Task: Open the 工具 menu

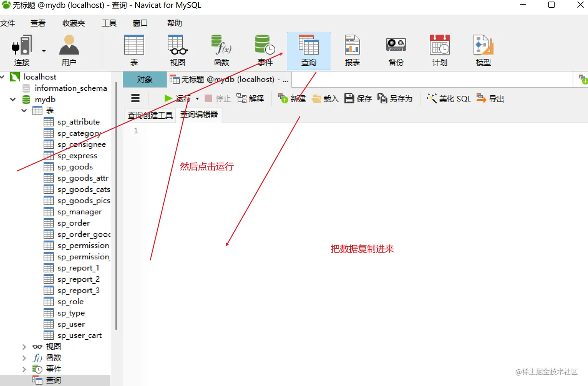Action: tap(109, 23)
